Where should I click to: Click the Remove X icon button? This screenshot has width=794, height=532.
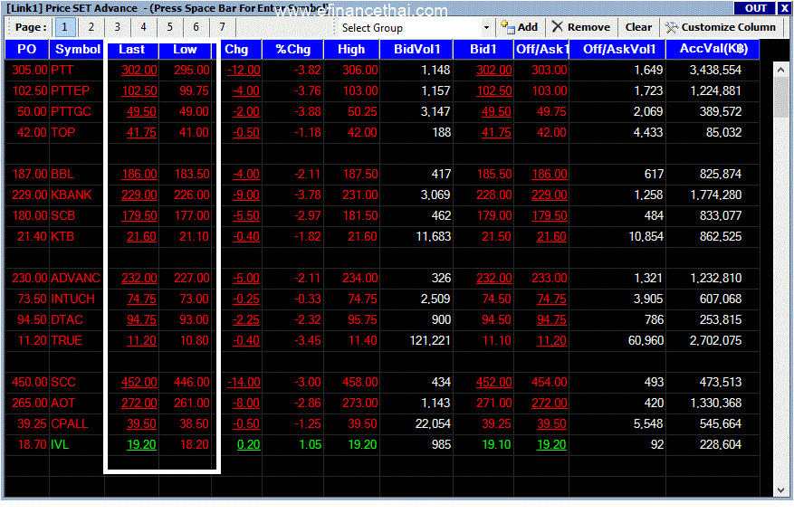click(x=581, y=27)
